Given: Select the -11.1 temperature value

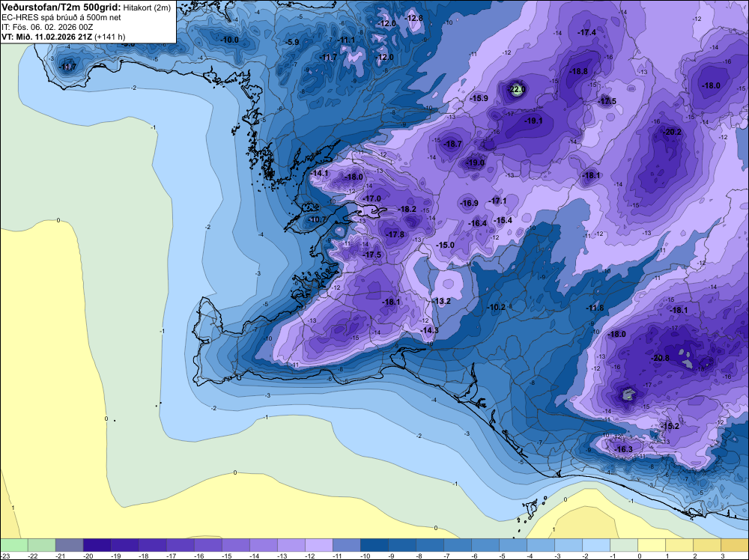Looking at the screenshot, I should (346, 40).
